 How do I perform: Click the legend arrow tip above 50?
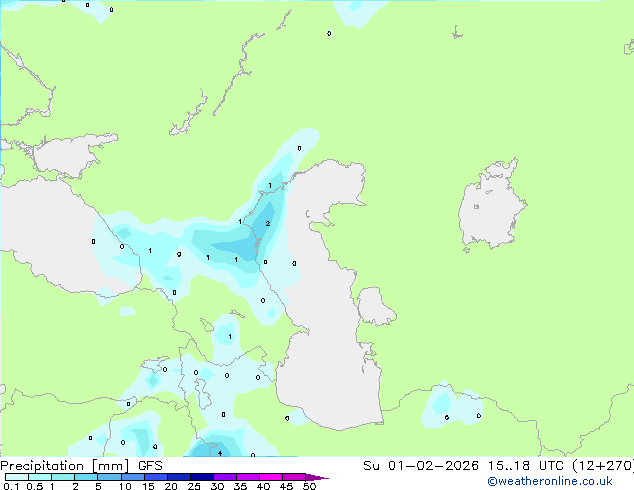[317, 477]
